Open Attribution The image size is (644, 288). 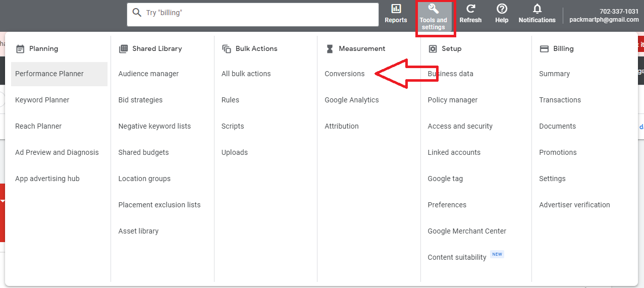click(342, 126)
